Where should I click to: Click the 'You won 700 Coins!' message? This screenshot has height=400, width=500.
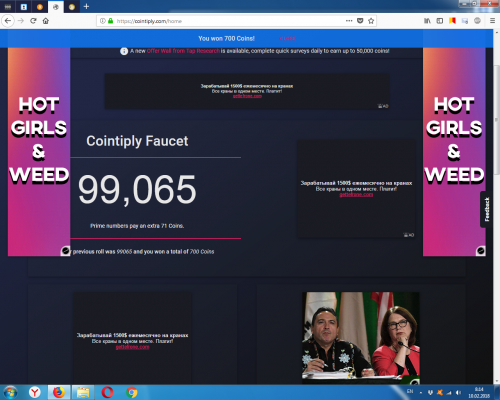click(227, 39)
